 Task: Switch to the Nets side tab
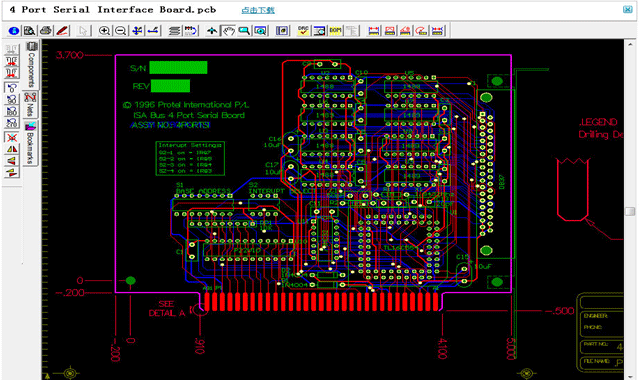point(30,104)
